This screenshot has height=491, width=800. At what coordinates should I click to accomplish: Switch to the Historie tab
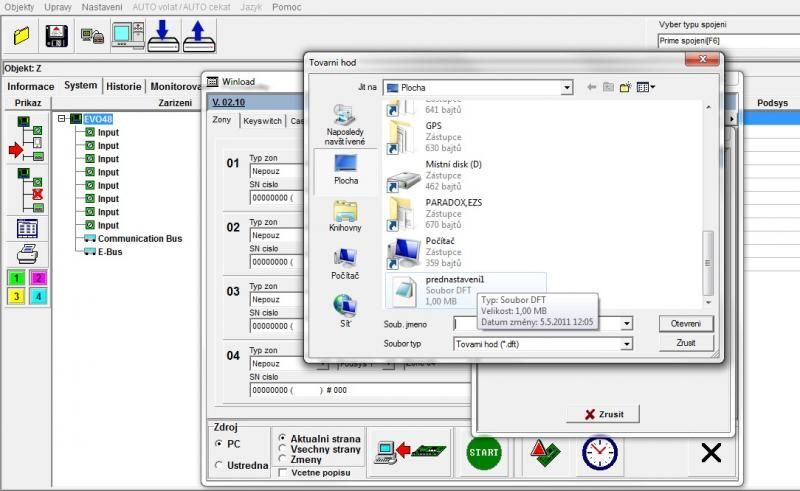click(x=124, y=87)
